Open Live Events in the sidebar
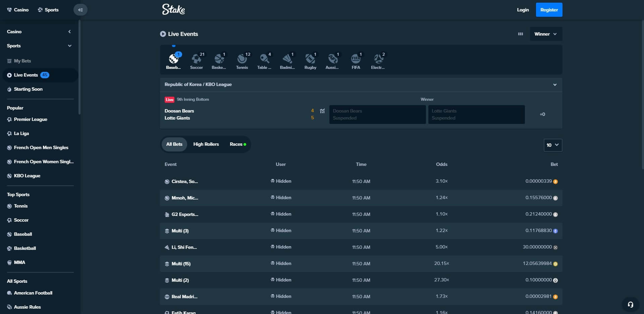644x314 pixels. [26, 75]
